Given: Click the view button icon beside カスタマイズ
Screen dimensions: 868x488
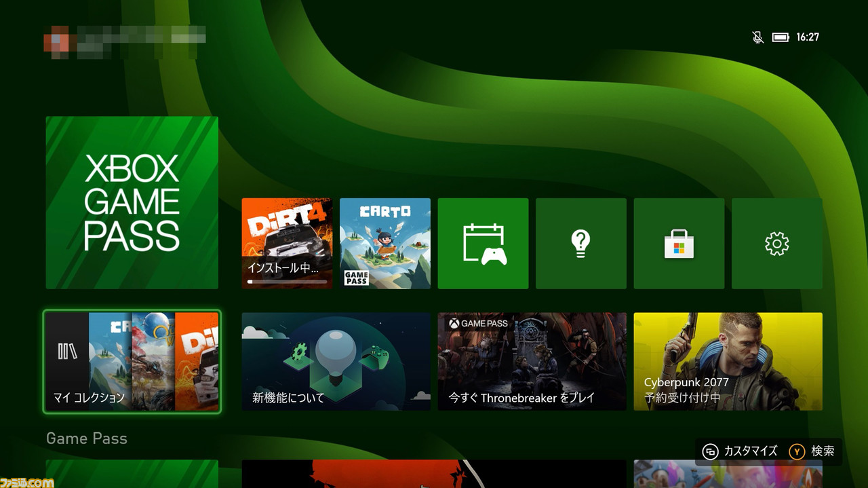Looking at the screenshot, I should 710,451.
